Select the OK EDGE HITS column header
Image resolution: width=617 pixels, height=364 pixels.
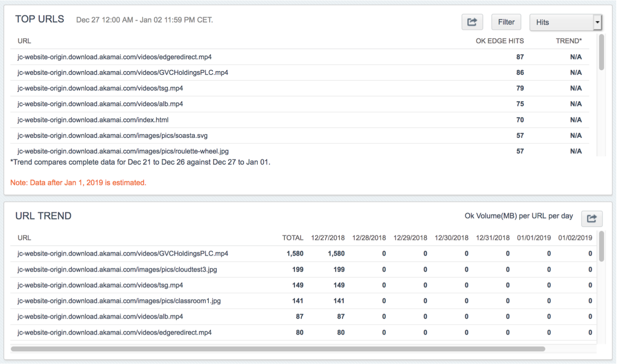point(500,41)
